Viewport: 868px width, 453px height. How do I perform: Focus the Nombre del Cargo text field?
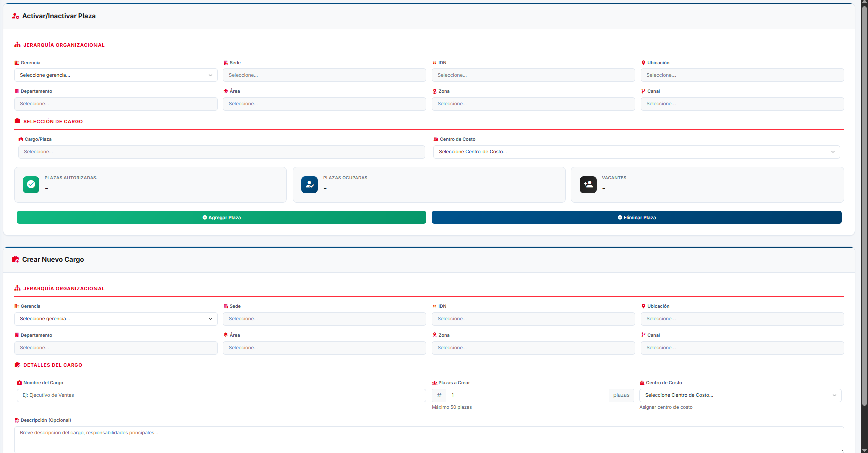(x=221, y=395)
